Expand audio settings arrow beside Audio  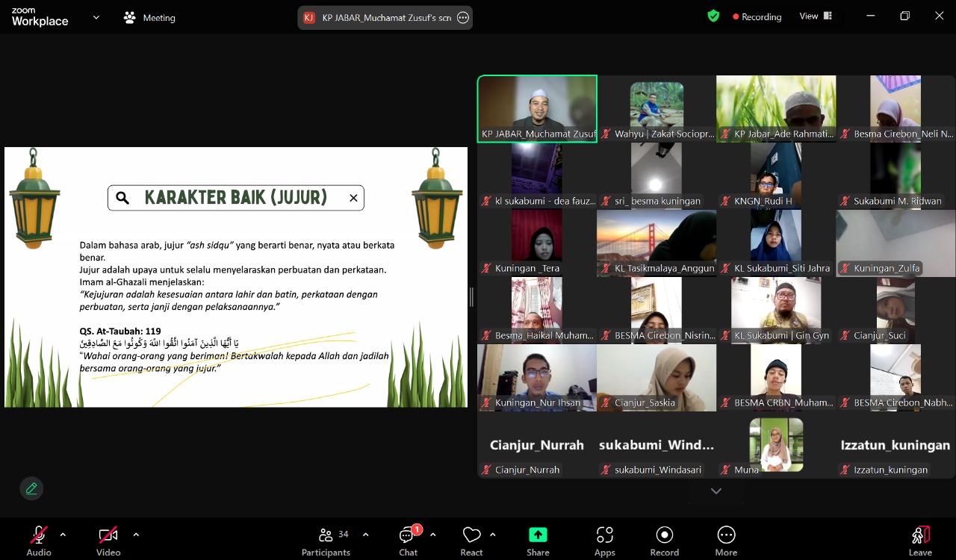pyautogui.click(x=63, y=535)
